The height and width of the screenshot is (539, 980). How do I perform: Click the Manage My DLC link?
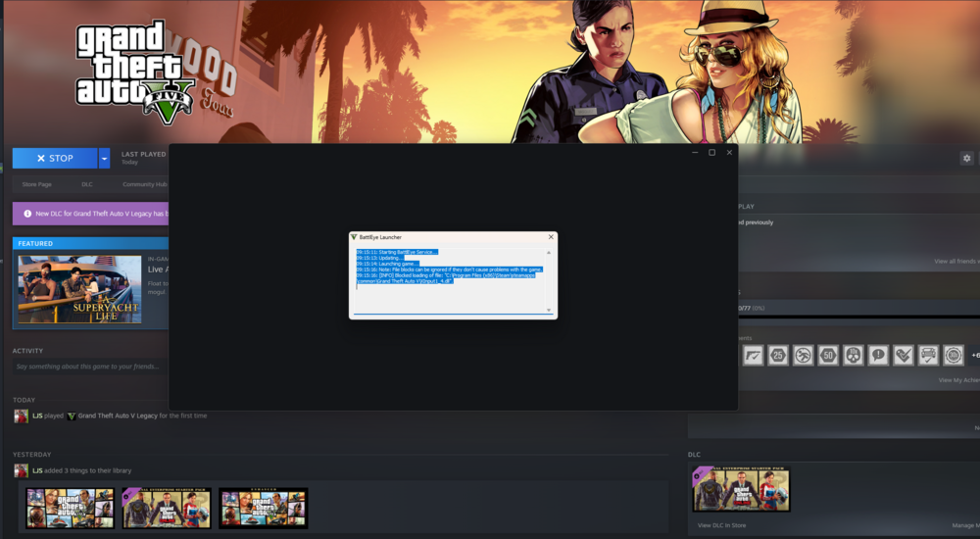[x=965, y=526]
